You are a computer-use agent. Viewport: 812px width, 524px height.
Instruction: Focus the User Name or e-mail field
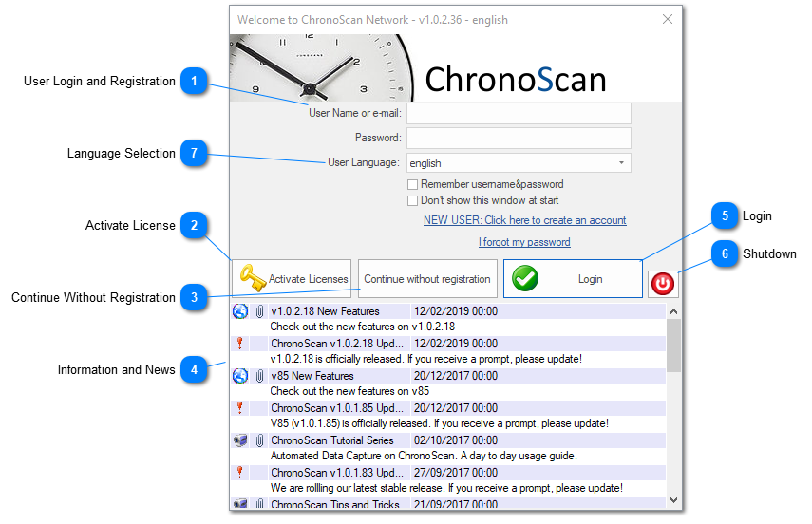pyautogui.click(x=519, y=113)
